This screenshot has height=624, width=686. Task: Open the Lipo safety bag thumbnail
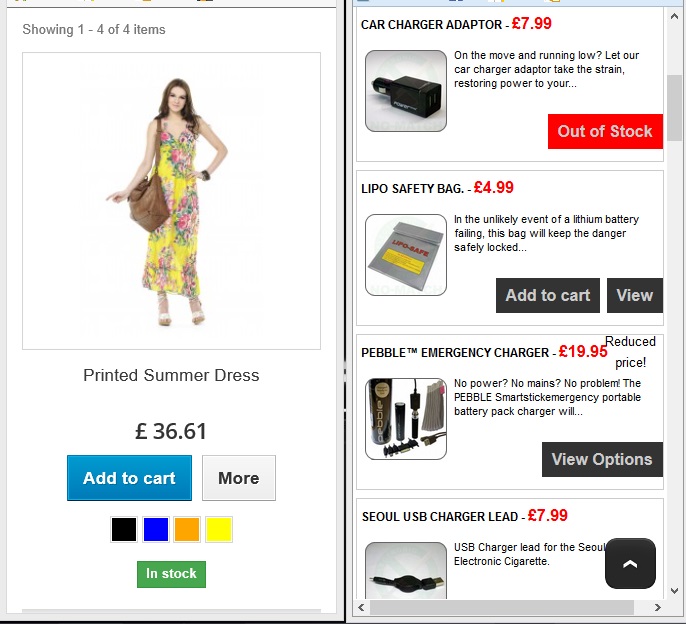pyautogui.click(x=406, y=255)
